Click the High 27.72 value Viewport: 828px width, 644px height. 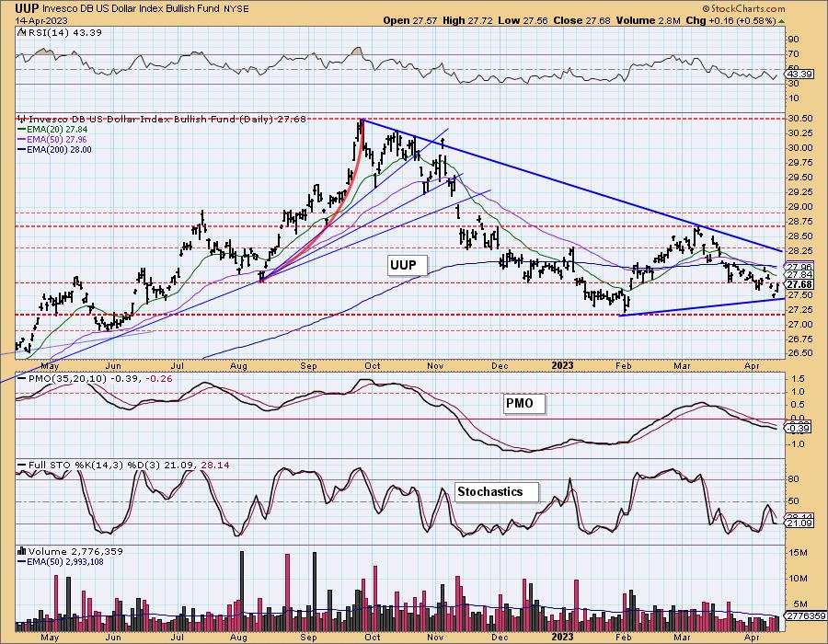click(x=468, y=20)
